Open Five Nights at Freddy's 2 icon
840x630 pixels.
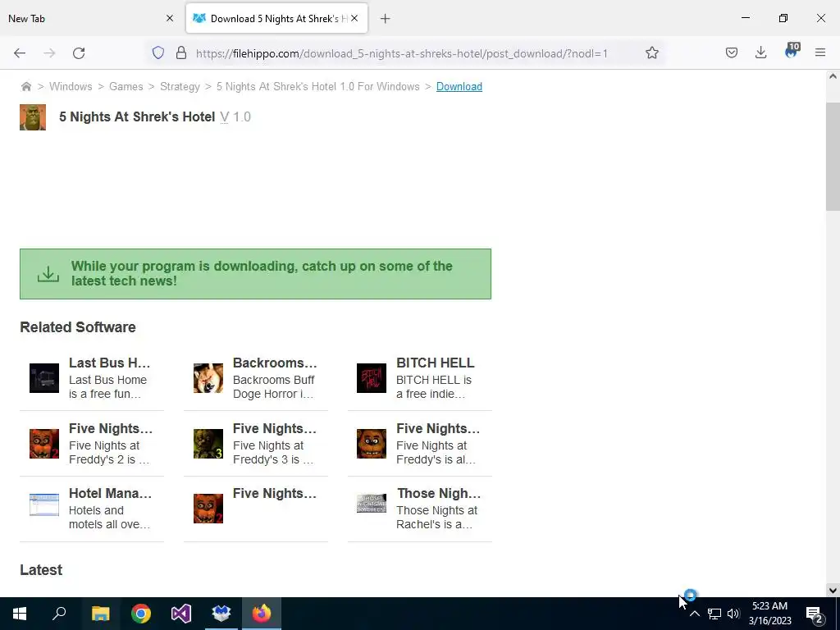tap(44, 444)
